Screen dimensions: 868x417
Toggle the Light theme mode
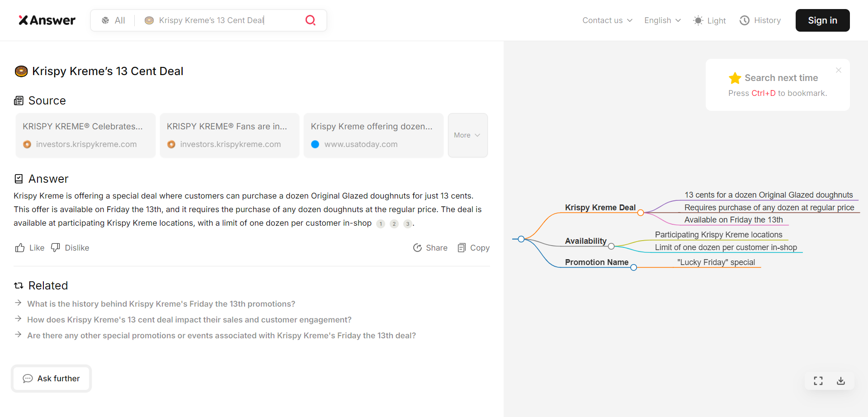pyautogui.click(x=709, y=20)
